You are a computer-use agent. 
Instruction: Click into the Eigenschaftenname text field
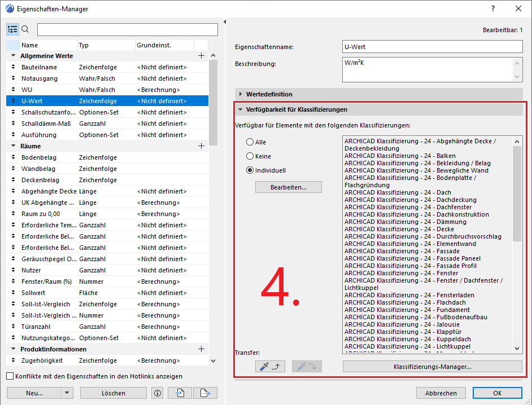click(x=432, y=47)
